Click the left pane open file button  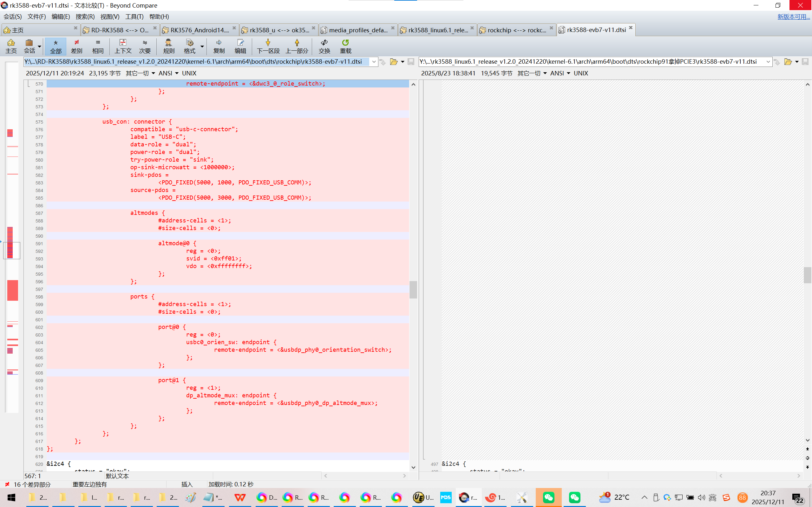point(394,62)
